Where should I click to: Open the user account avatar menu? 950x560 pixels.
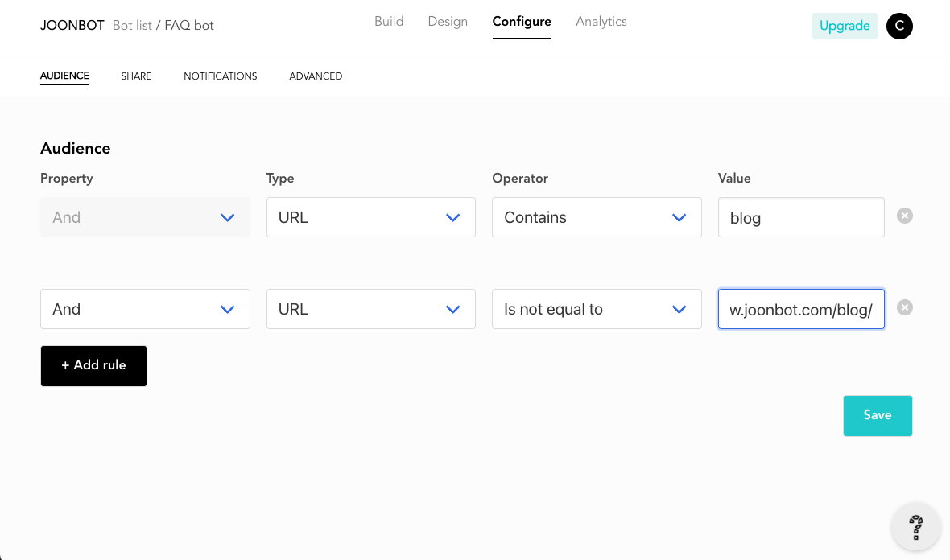[899, 26]
